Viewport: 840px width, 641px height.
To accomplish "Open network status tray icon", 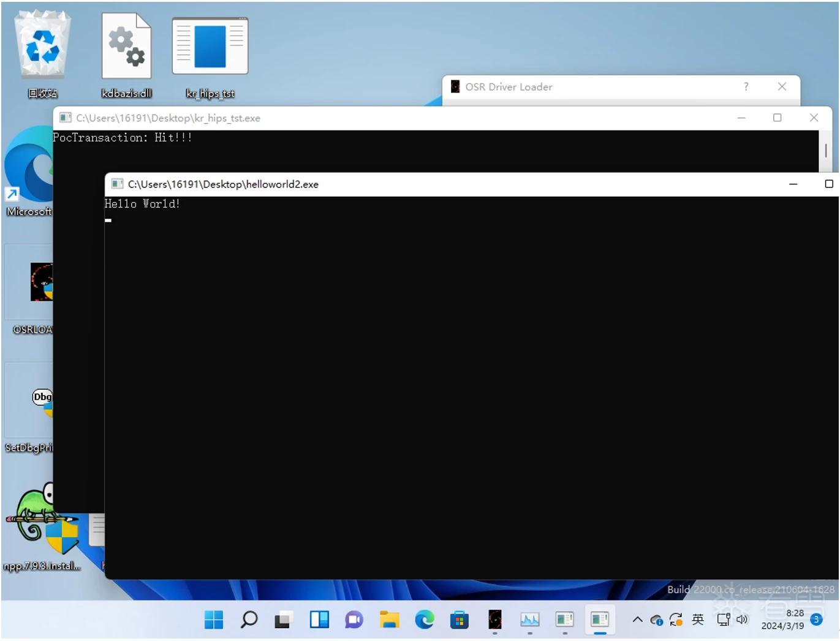I will pos(724,620).
